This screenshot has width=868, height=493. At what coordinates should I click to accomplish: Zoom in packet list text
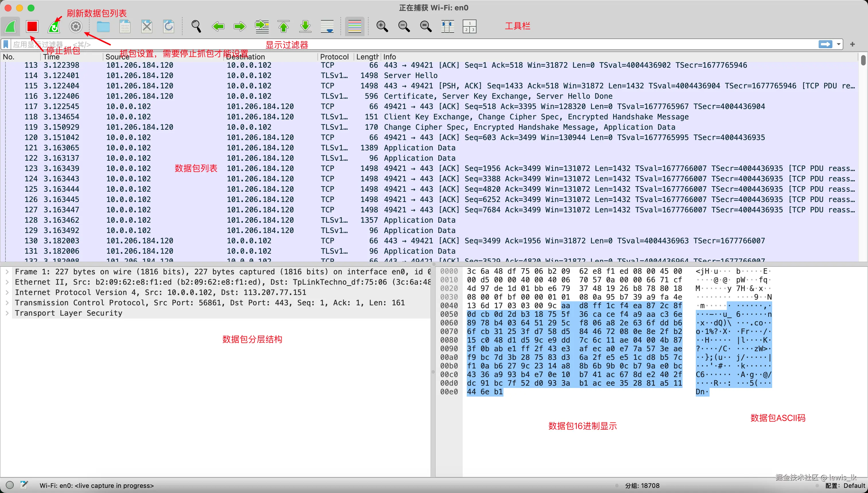pyautogui.click(x=382, y=26)
